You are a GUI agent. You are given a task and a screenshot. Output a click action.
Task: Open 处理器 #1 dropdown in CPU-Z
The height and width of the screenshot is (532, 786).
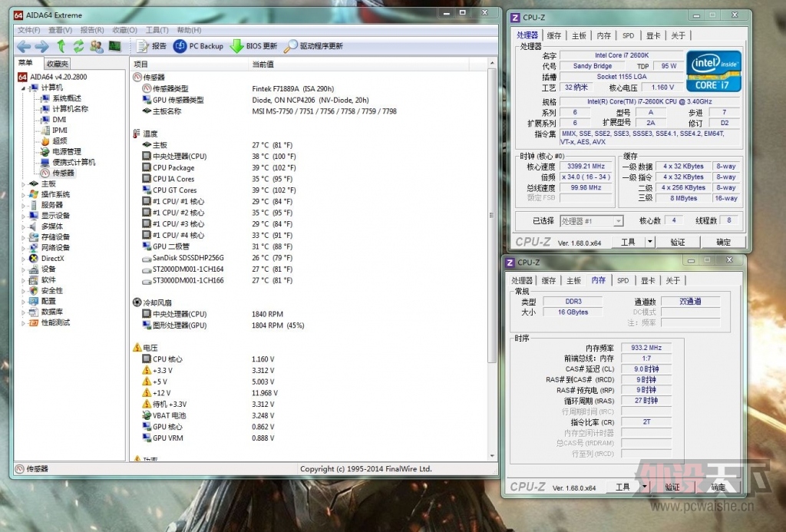pos(591,221)
